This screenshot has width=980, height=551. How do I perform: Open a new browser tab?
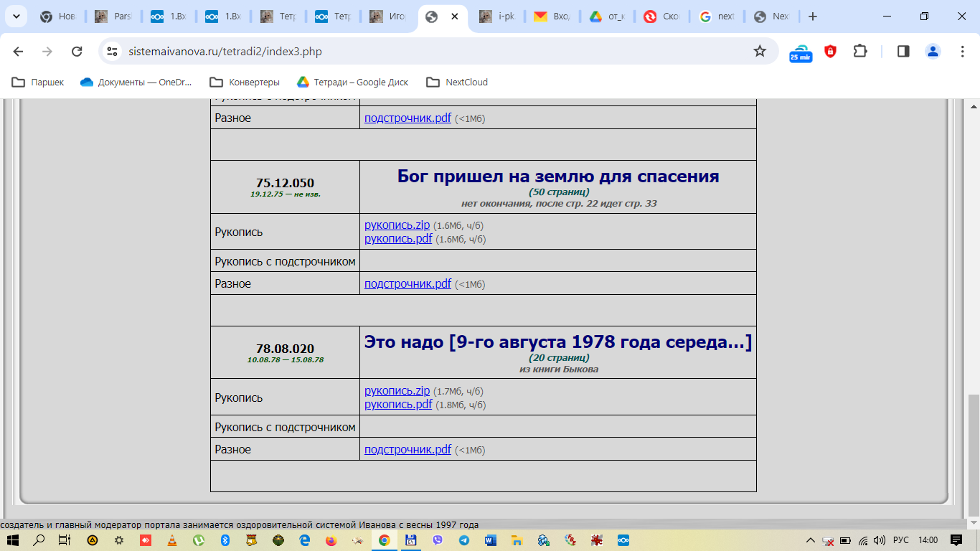pos(812,17)
